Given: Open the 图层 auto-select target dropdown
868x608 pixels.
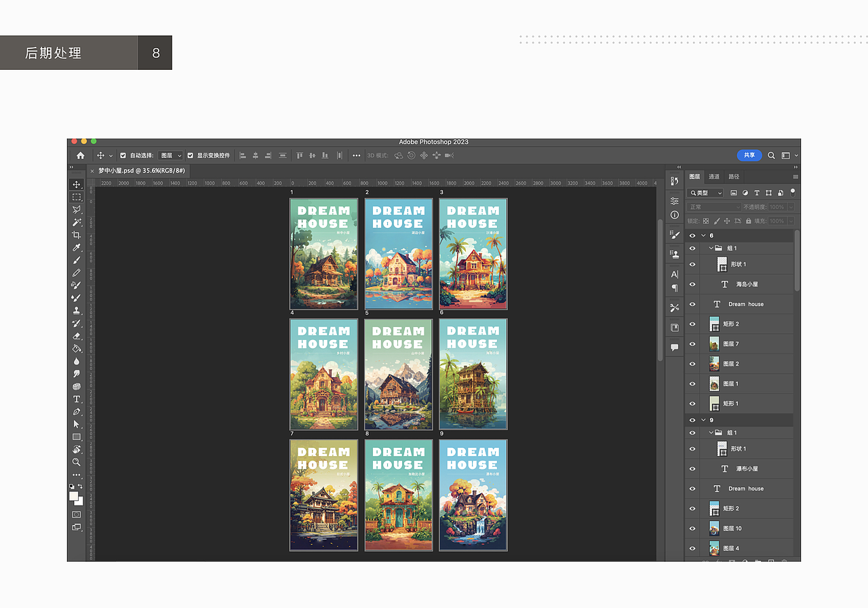Looking at the screenshot, I should pos(171,155).
